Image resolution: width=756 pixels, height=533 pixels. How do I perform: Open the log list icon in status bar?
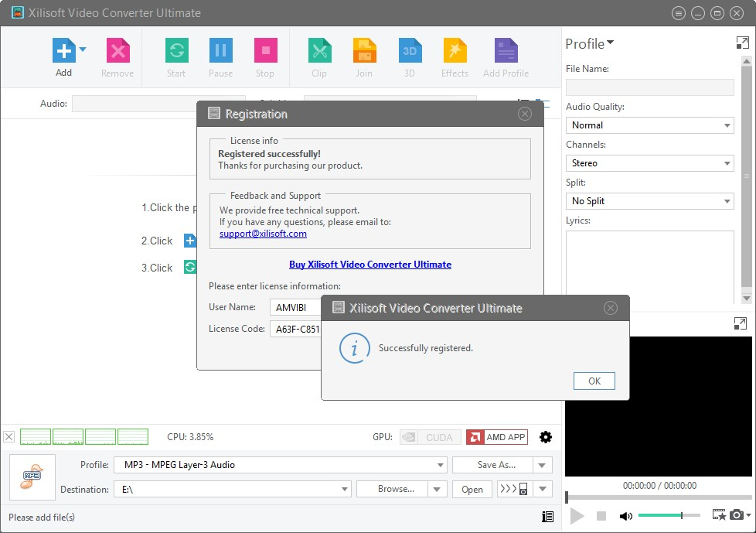(547, 517)
